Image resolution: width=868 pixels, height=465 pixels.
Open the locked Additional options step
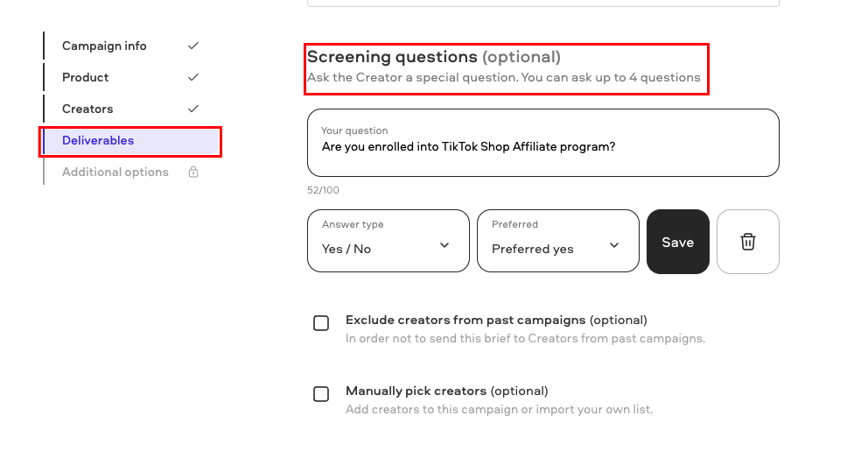click(115, 173)
